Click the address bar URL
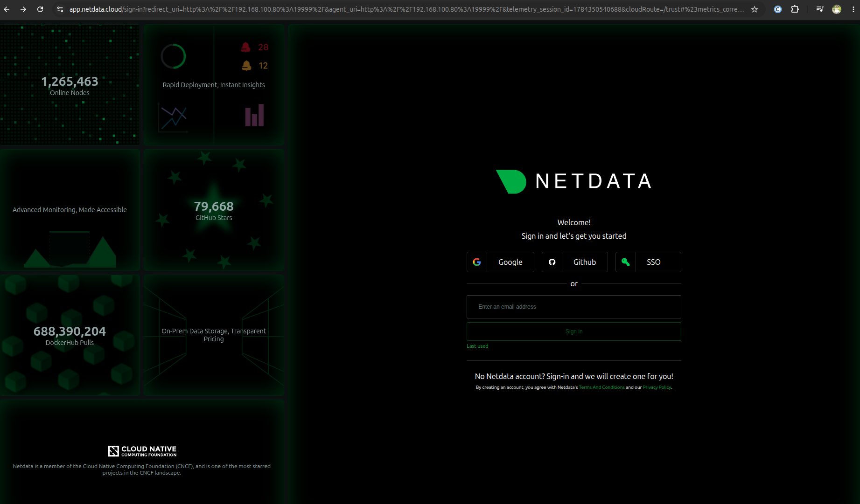 point(406,9)
